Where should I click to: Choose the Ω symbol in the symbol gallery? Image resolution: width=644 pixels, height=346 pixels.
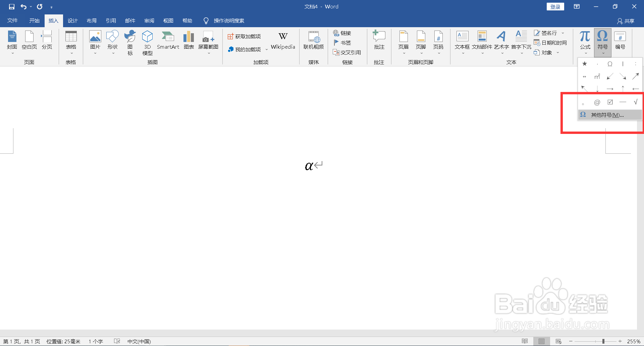pyautogui.click(x=610, y=64)
